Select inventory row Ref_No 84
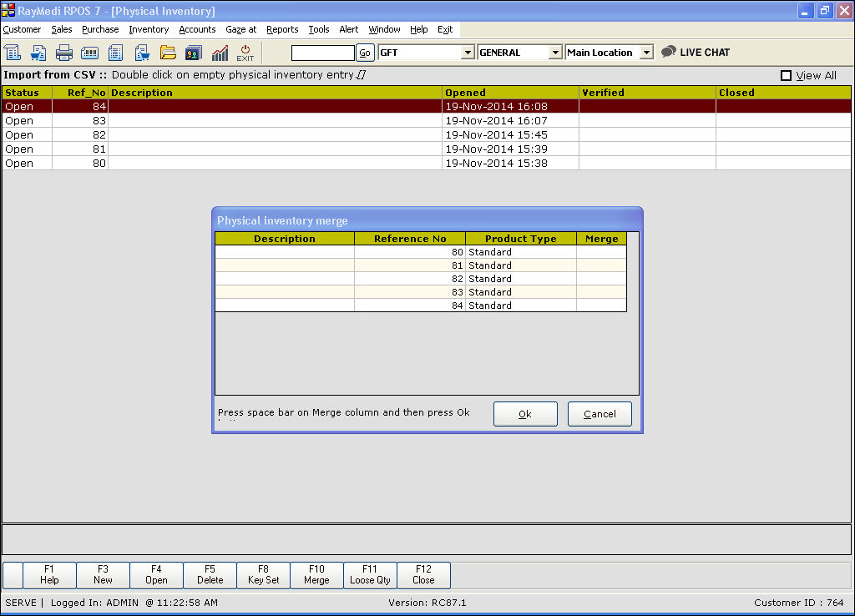This screenshot has width=855, height=616. tap(427, 106)
